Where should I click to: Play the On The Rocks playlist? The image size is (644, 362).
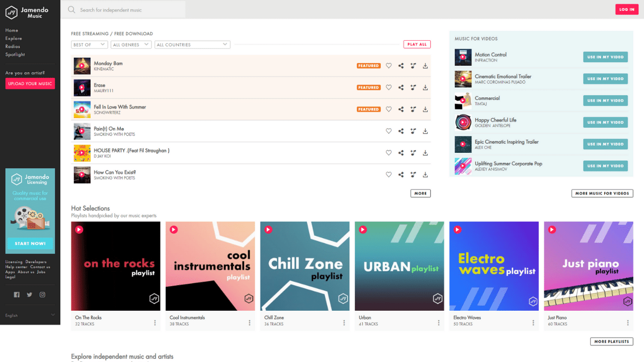(79, 230)
